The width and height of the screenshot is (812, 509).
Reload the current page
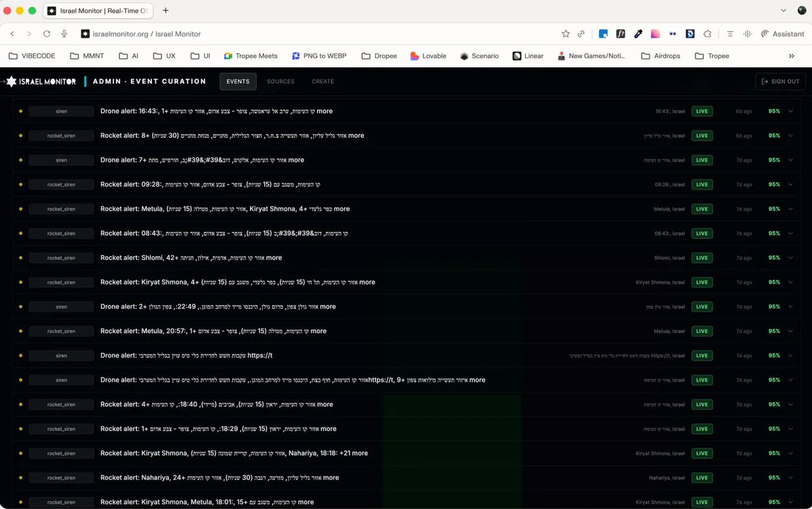[x=47, y=34]
